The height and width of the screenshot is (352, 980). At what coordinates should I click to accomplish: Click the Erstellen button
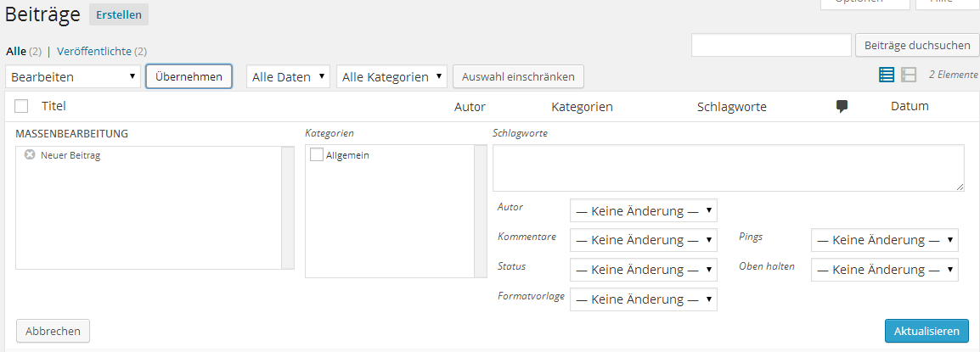point(118,14)
